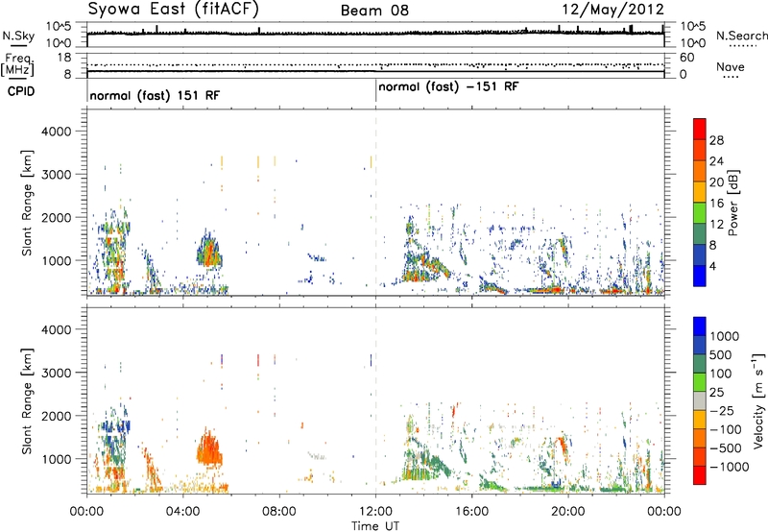Click the "N.Sky" legend label
768x532 pixels.
point(18,36)
